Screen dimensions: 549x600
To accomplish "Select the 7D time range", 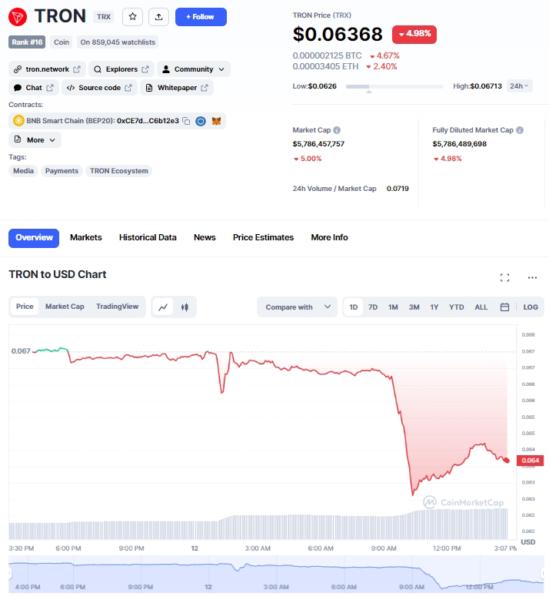I will point(373,307).
